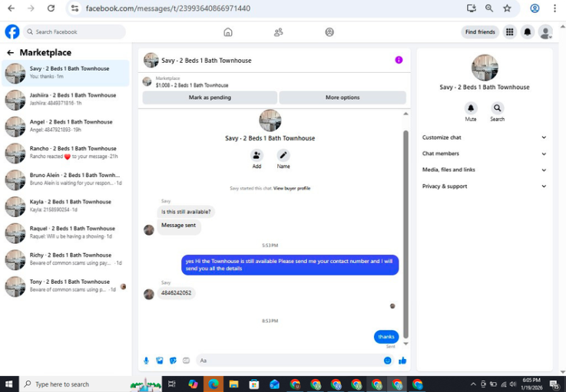This screenshot has height=392, width=566.
Task: Click Find friends button
Action: (x=480, y=32)
